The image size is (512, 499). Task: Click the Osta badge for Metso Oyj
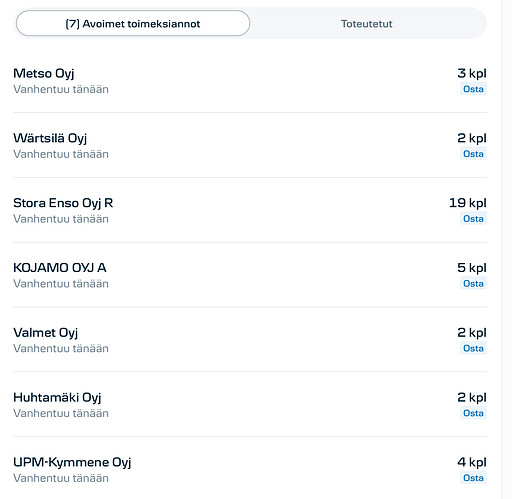pos(473,89)
